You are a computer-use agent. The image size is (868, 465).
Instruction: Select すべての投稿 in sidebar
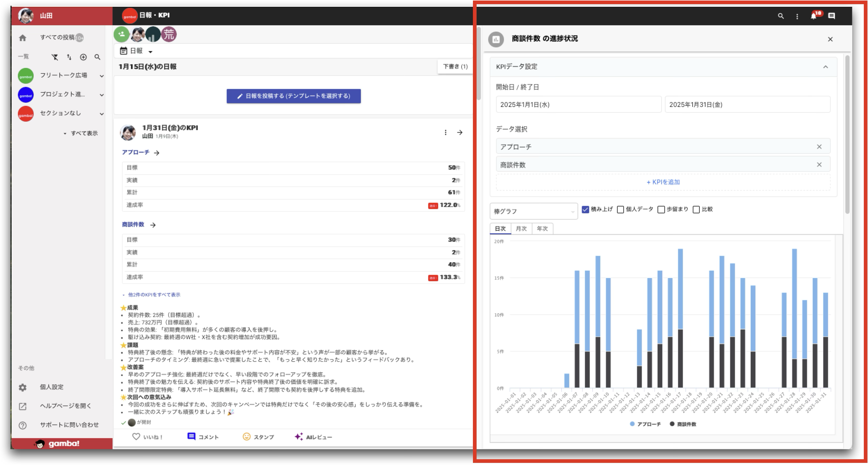click(x=57, y=37)
